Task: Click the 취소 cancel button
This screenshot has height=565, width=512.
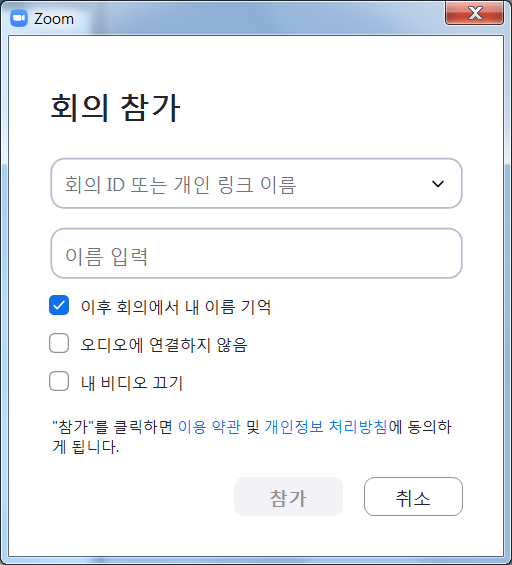Action: coord(413,497)
